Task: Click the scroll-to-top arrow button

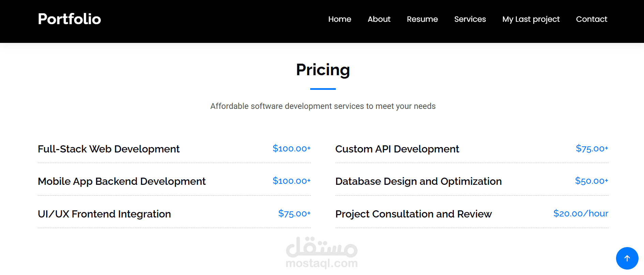Action: [x=627, y=258]
